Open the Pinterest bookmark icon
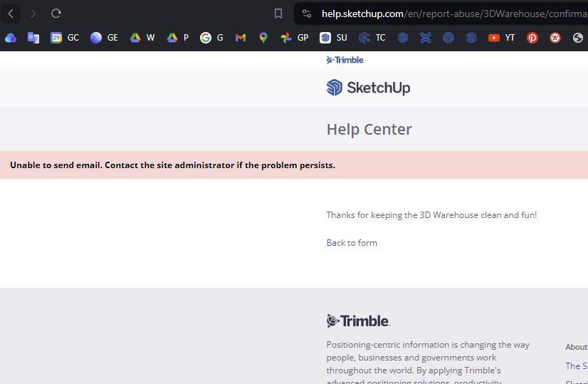The image size is (588, 384). pos(532,38)
